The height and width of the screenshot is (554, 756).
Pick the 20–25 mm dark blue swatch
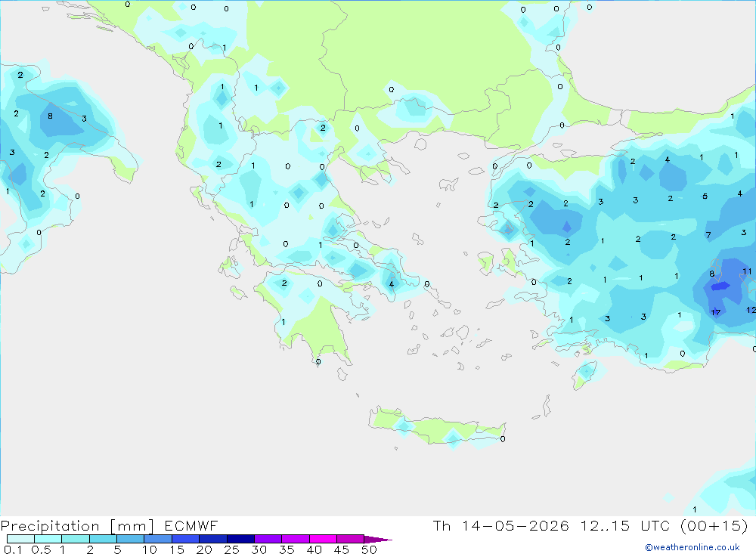[212, 539]
